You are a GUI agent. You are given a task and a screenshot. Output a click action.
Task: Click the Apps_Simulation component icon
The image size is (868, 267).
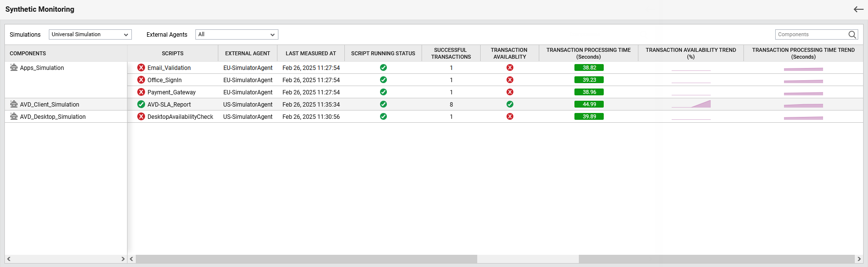(x=14, y=67)
